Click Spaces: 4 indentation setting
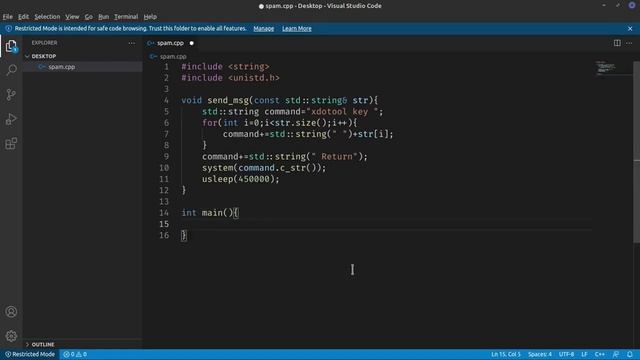This screenshot has width=640, height=360. pos(540,354)
